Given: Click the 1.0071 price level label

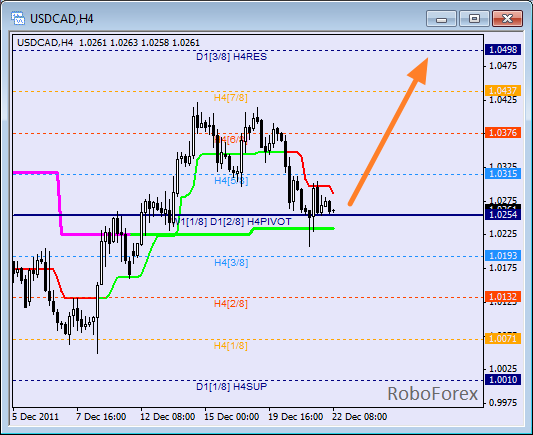Looking at the screenshot, I should [503, 339].
